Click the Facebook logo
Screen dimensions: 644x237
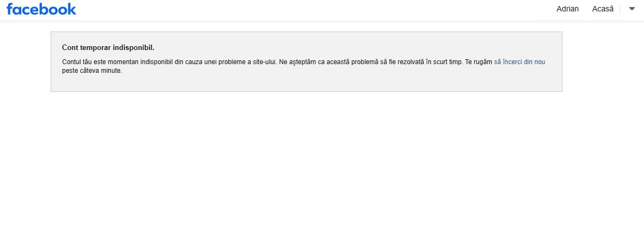[x=41, y=9]
